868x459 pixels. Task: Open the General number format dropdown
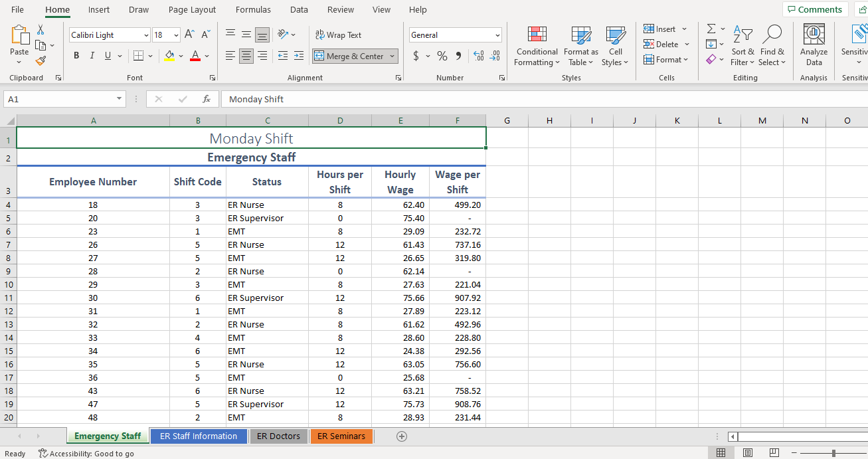(497, 35)
